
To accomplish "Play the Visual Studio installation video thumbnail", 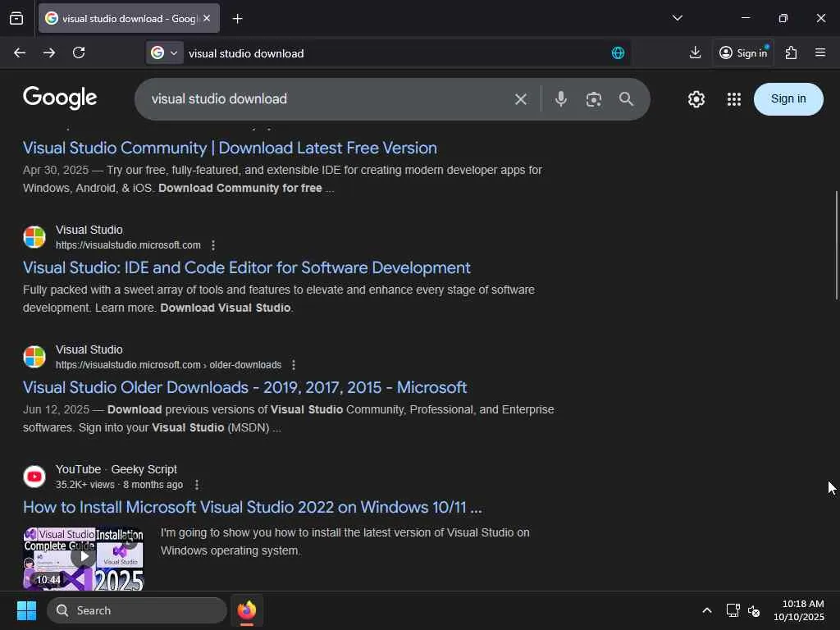I will click(84, 558).
